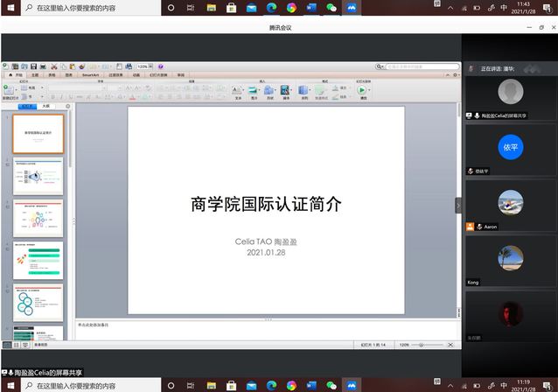The width and height of the screenshot is (558, 392).
Task: Click the save icon in PowerPoint toolbar
Action: click(x=33, y=66)
